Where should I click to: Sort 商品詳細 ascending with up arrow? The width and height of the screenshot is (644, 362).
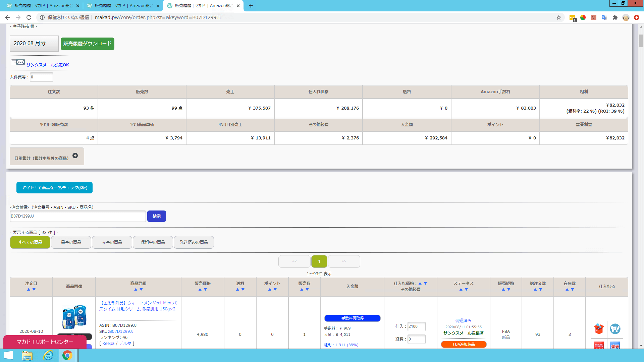pyautogui.click(x=136, y=290)
